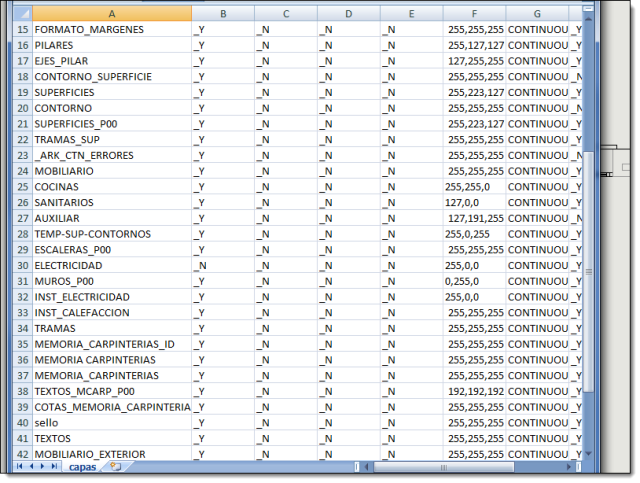
Task: Go to previous sheet navigation arrow
Action: point(31,466)
